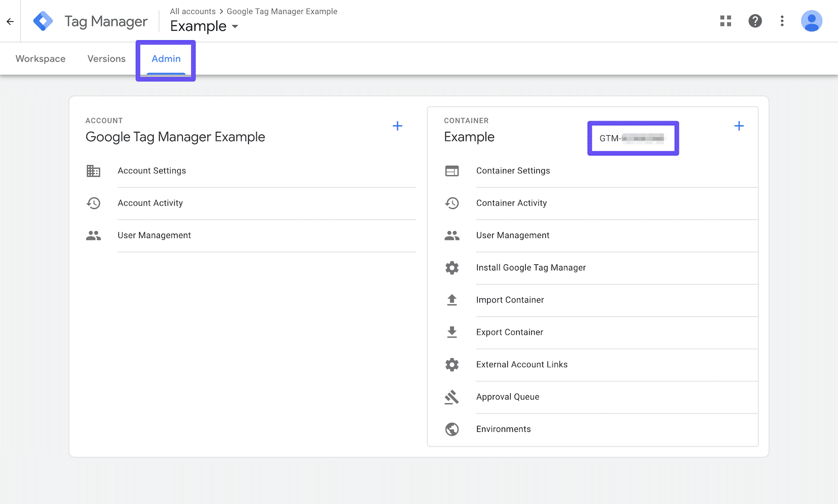Open Account Settings
838x504 pixels.
[151, 170]
